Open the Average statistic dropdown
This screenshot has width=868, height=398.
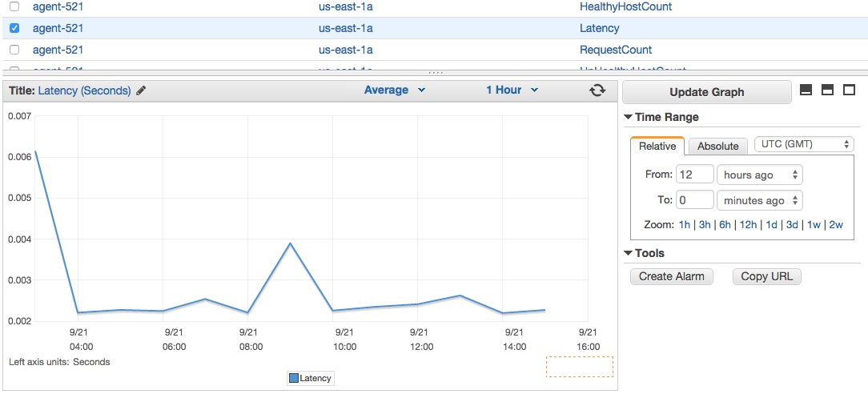394,90
